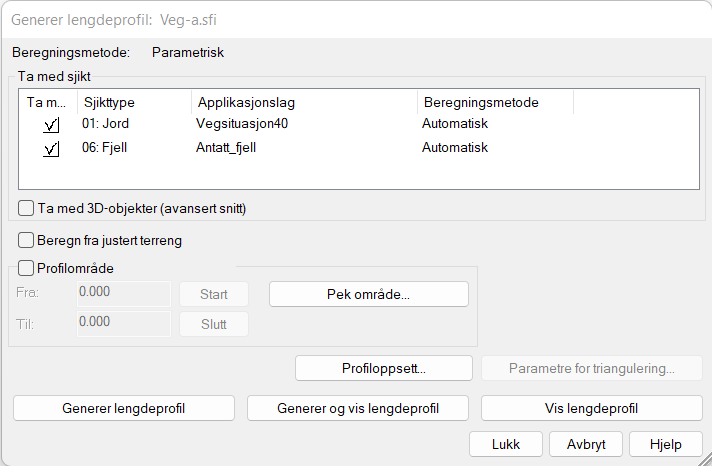This screenshot has width=712, height=466.
Task: Click the Beregningsmetode column header
Action: tap(494, 102)
